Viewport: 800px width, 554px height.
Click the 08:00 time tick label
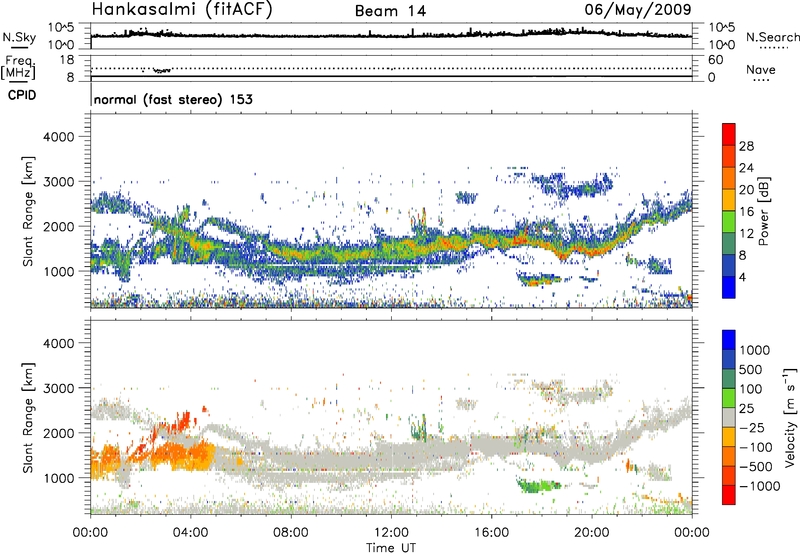(291, 533)
